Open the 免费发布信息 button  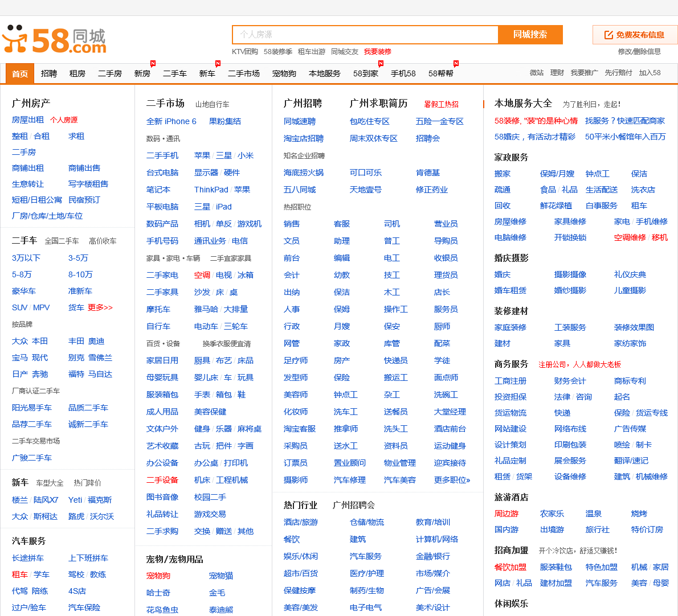[635, 35]
